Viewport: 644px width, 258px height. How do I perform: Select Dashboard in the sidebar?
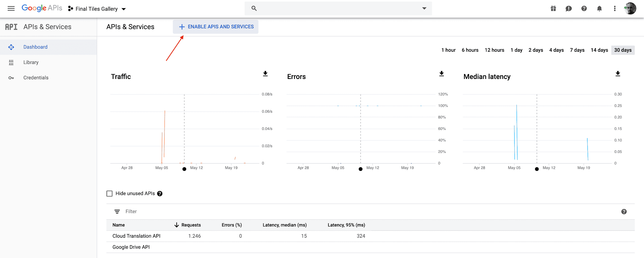(x=48, y=47)
